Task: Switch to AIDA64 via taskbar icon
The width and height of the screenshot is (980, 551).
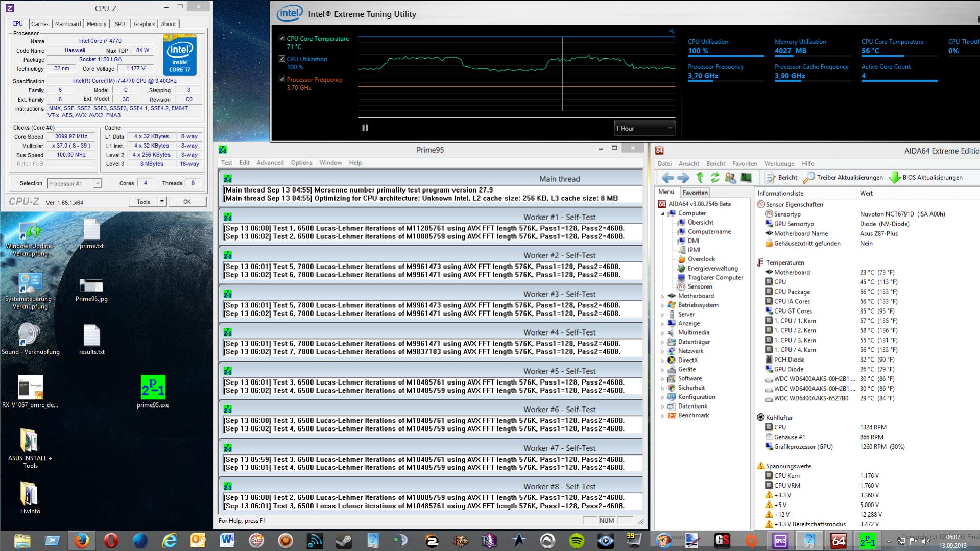Action: 839,540
